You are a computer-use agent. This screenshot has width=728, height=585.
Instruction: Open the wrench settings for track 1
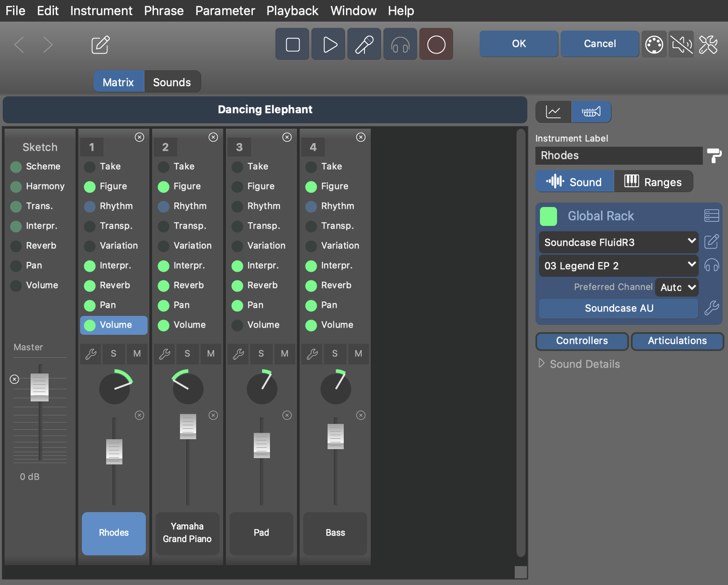pyautogui.click(x=91, y=354)
